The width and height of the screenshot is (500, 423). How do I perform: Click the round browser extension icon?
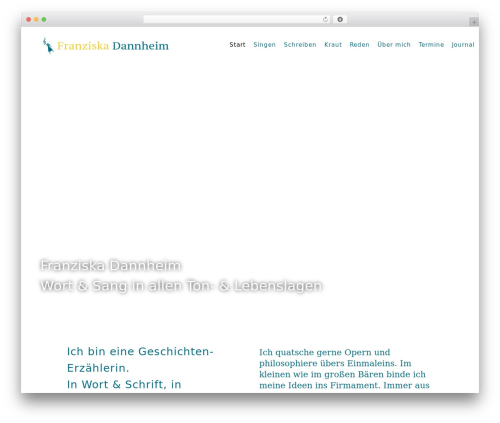click(340, 19)
